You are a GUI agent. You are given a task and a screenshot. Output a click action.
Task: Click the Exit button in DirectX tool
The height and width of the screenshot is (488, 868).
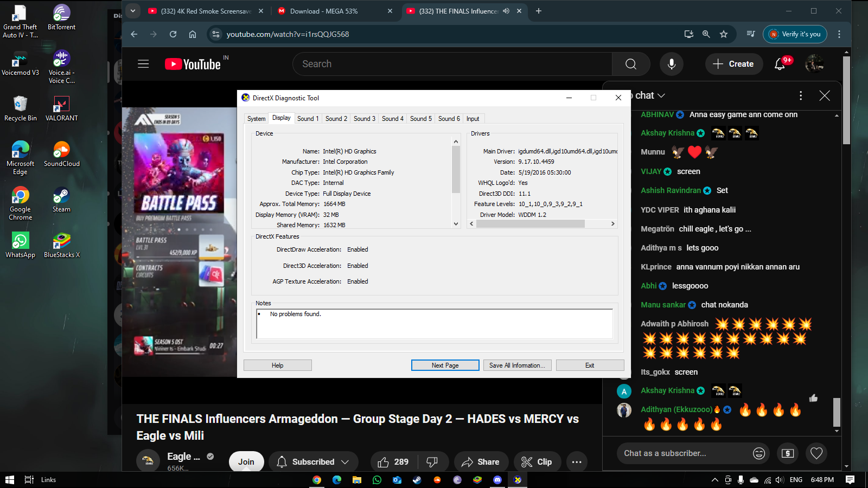590,365
